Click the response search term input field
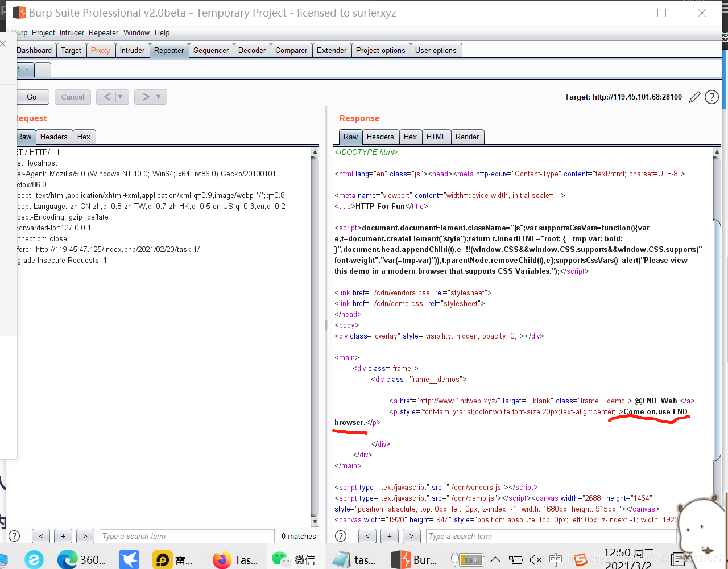728x569 pixels. click(551, 536)
